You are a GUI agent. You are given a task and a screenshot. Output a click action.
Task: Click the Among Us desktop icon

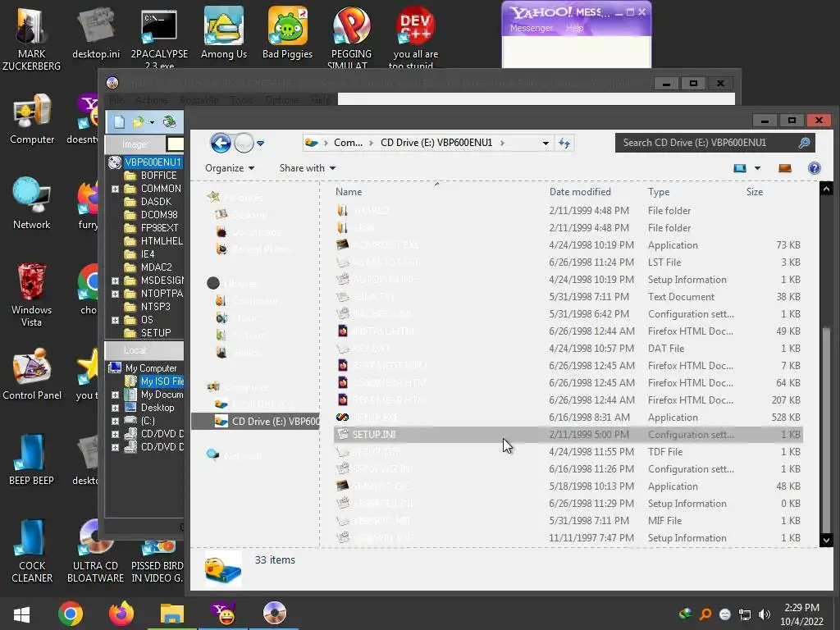pyautogui.click(x=224, y=33)
